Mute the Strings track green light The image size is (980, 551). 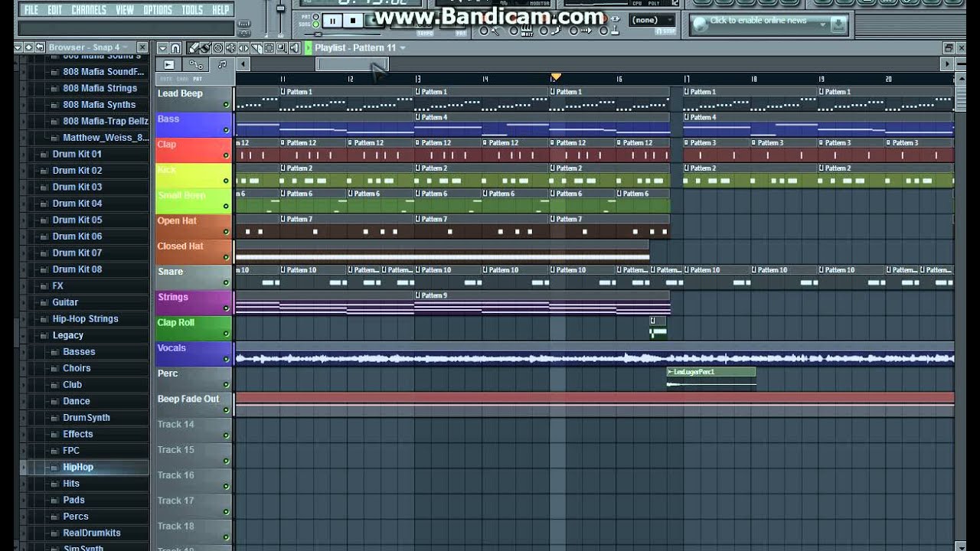pyautogui.click(x=226, y=308)
